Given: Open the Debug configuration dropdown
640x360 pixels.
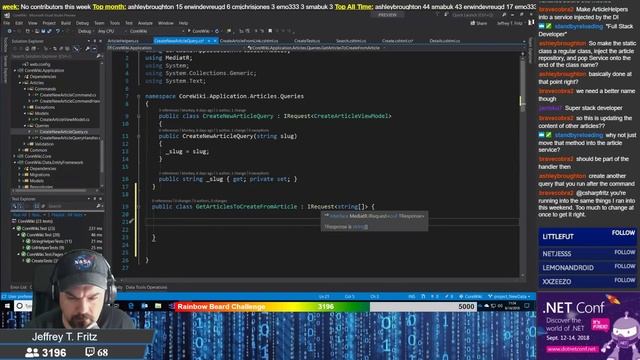Looking at the screenshot, I should (86, 31).
